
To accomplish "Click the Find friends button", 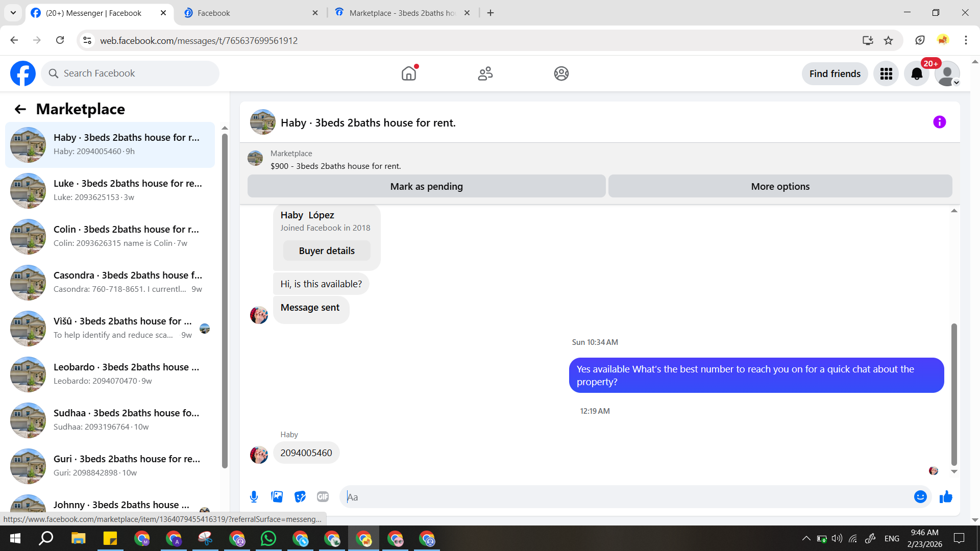I will (x=835, y=73).
